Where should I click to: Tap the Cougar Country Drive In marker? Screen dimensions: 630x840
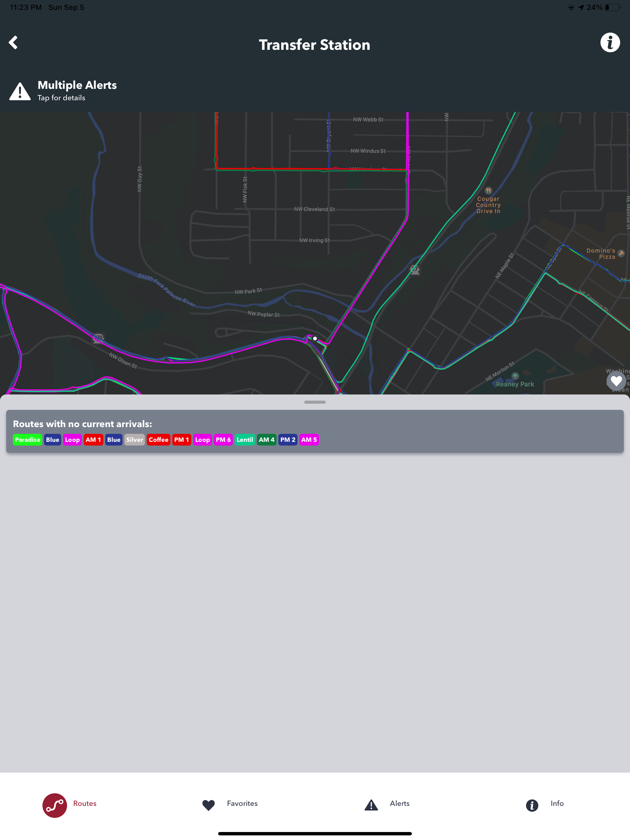pyautogui.click(x=488, y=191)
